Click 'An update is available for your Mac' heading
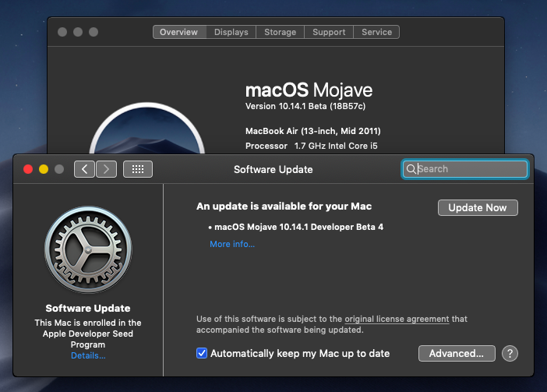Screen dimensions: 547x392 point(284,206)
